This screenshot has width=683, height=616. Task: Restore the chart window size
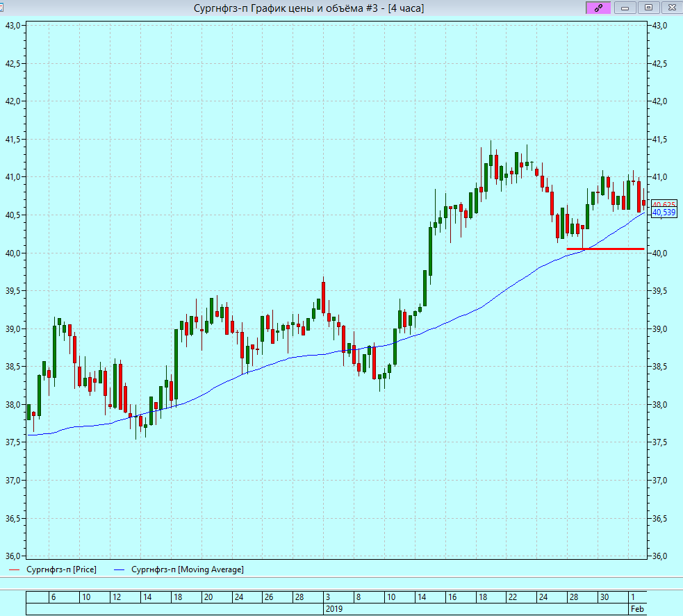(x=648, y=8)
